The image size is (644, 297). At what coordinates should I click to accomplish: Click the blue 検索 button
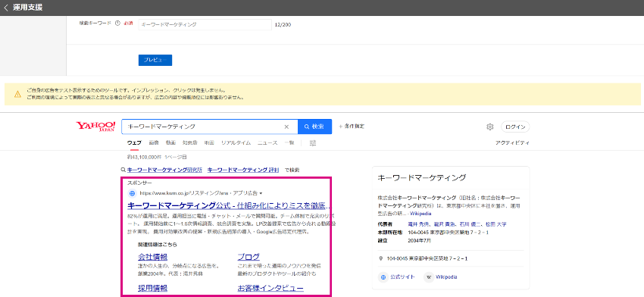click(x=314, y=127)
